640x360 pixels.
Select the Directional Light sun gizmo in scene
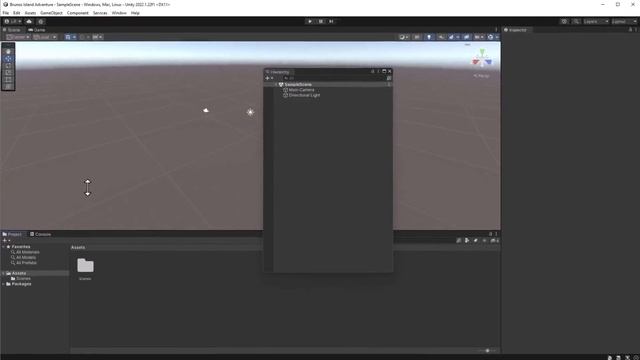(x=251, y=112)
